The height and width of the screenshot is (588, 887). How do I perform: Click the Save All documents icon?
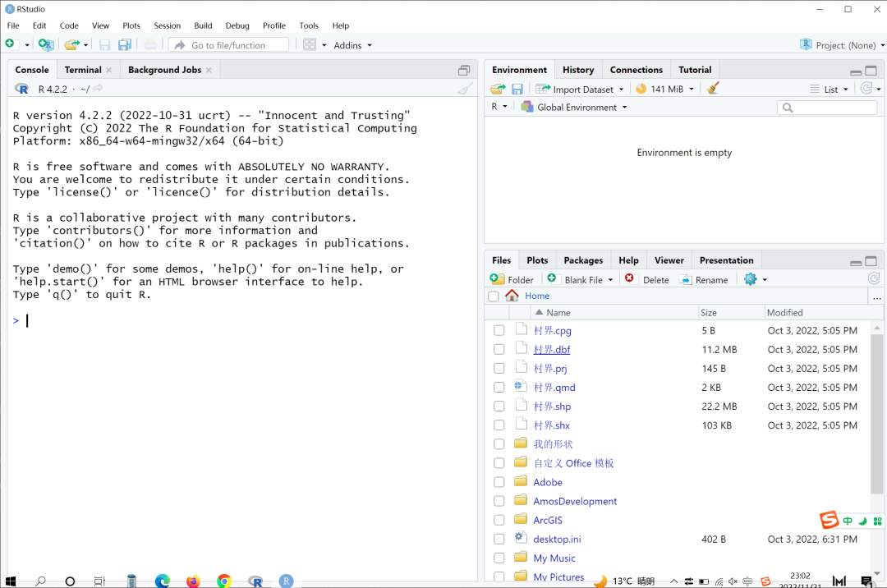pos(125,45)
